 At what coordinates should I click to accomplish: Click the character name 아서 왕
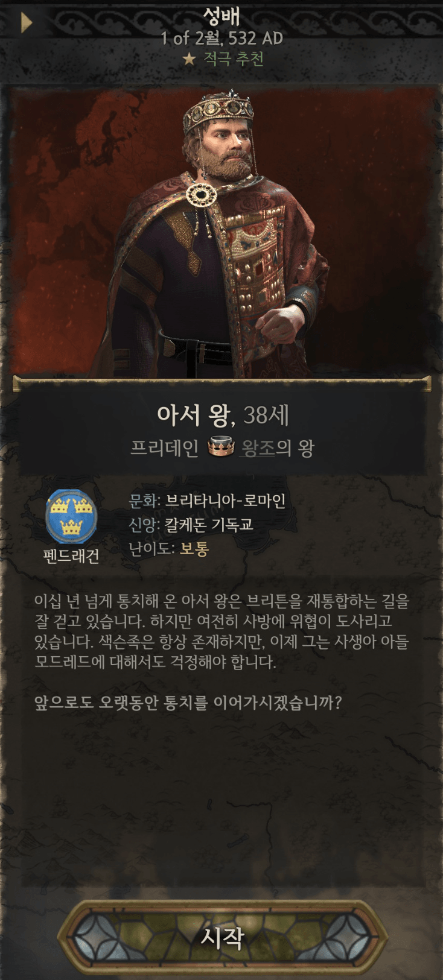point(193,415)
